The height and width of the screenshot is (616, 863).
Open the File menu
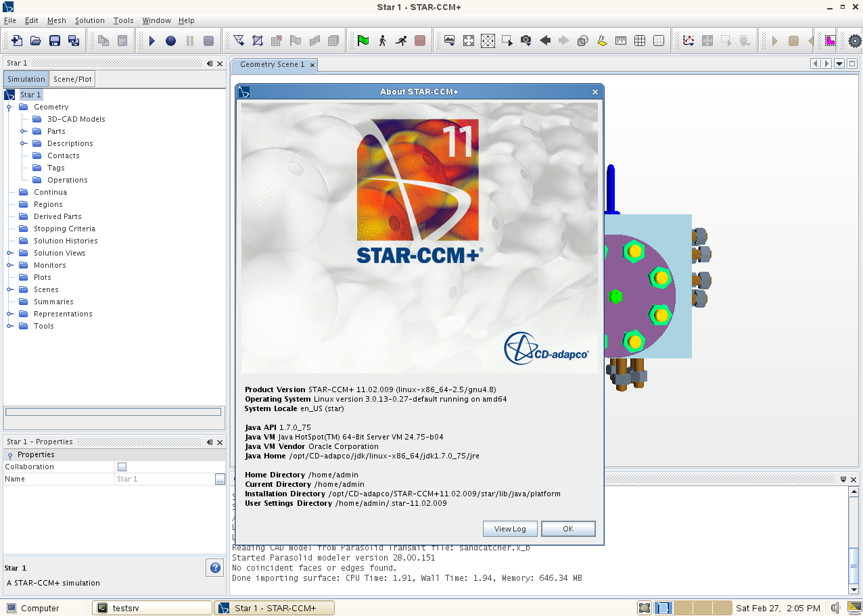point(9,20)
